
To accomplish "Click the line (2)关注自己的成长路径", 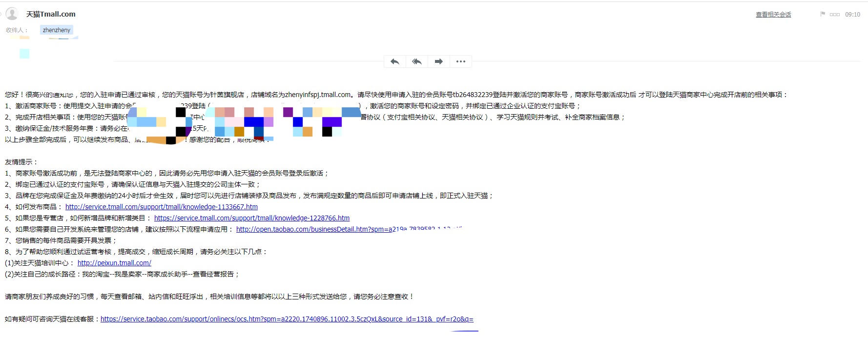I will pos(123,274).
